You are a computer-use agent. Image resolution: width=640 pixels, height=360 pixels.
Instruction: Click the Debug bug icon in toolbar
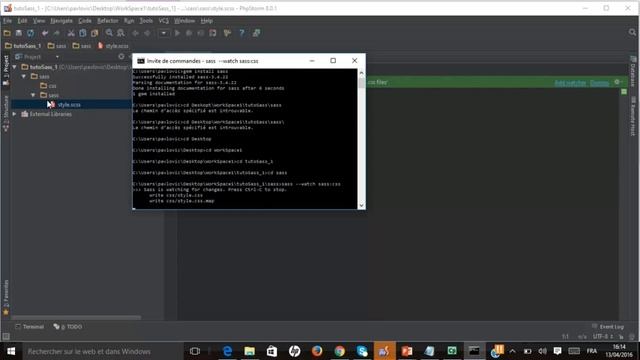click(189, 33)
